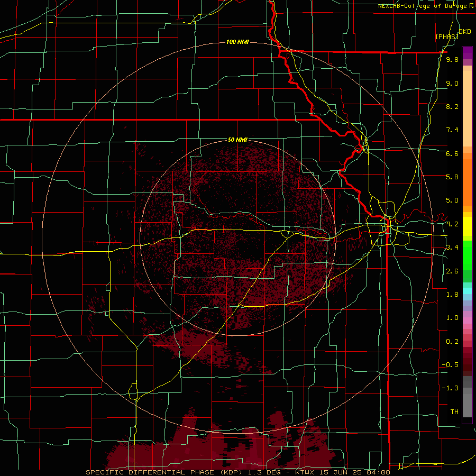This screenshot has width=476, height=476.
Task: Click the 4.2 value on color scale
Action: (x=452, y=224)
